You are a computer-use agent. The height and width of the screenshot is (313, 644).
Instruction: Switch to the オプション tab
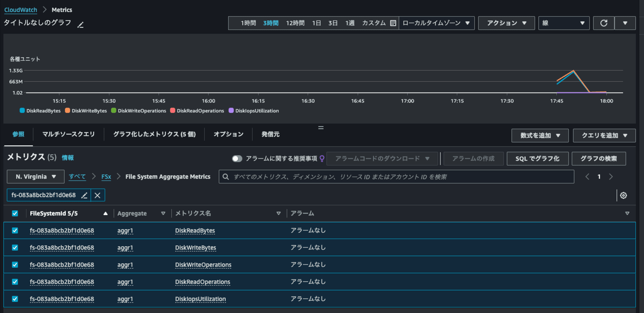(229, 134)
